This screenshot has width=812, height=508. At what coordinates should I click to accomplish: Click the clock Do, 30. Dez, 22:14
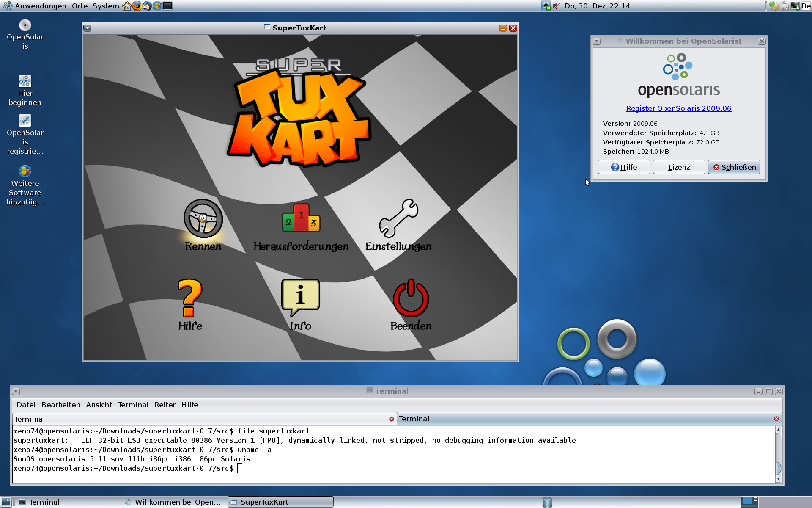tap(597, 6)
